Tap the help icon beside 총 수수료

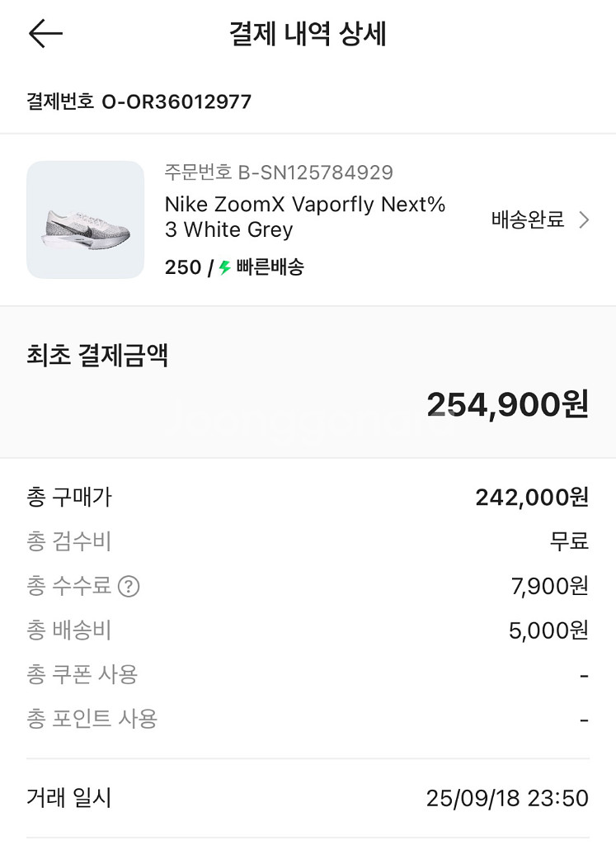[129, 587]
